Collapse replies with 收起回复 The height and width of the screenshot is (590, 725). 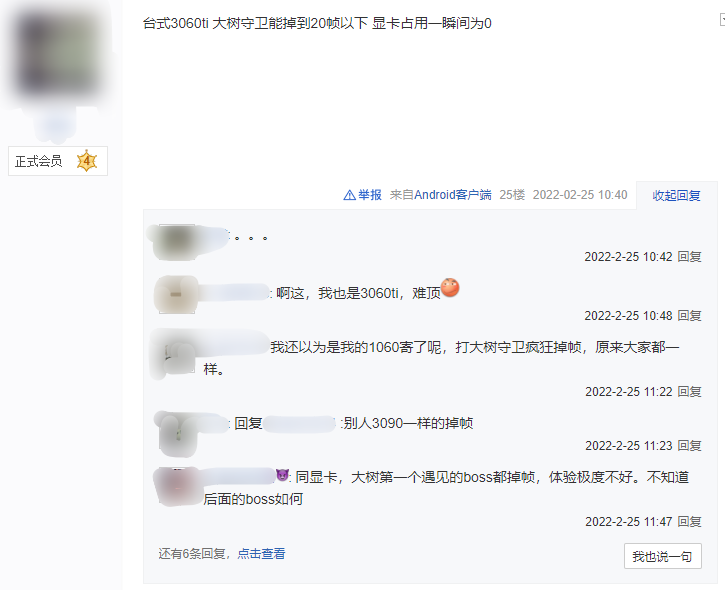(x=676, y=196)
